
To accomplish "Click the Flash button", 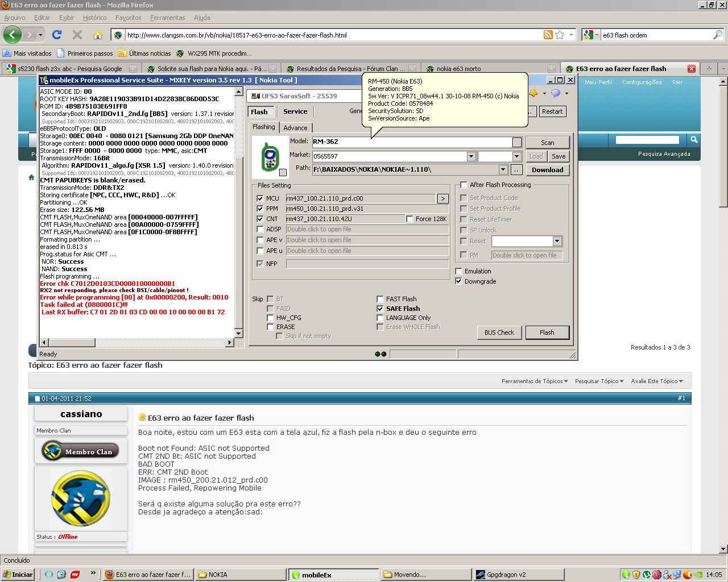I will 547,332.
